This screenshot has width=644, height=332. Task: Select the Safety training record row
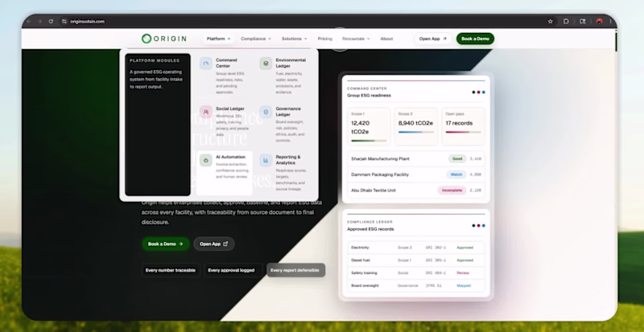point(416,273)
